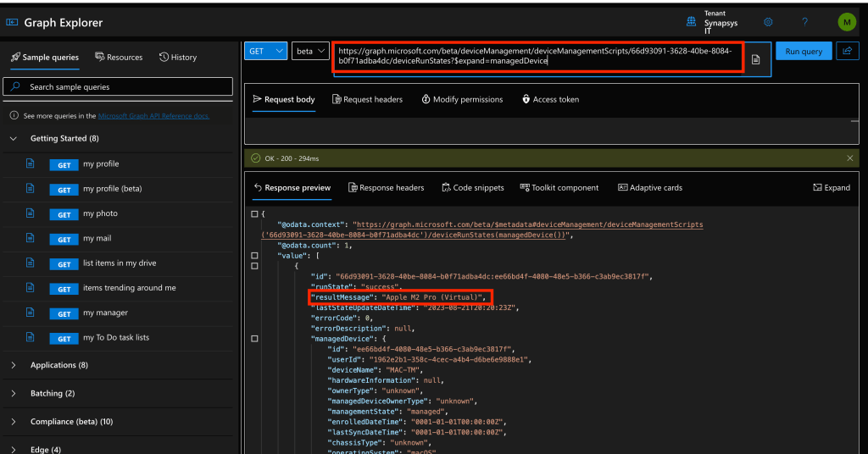
Task: Expand the Compliance (beta) category
Action: click(x=14, y=422)
